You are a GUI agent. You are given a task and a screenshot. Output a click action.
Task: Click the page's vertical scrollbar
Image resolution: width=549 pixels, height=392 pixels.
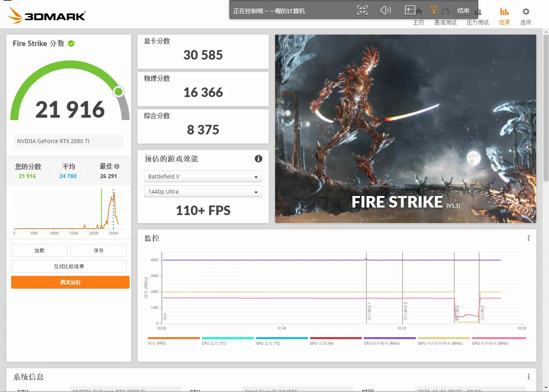pyautogui.click(x=546, y=107)
